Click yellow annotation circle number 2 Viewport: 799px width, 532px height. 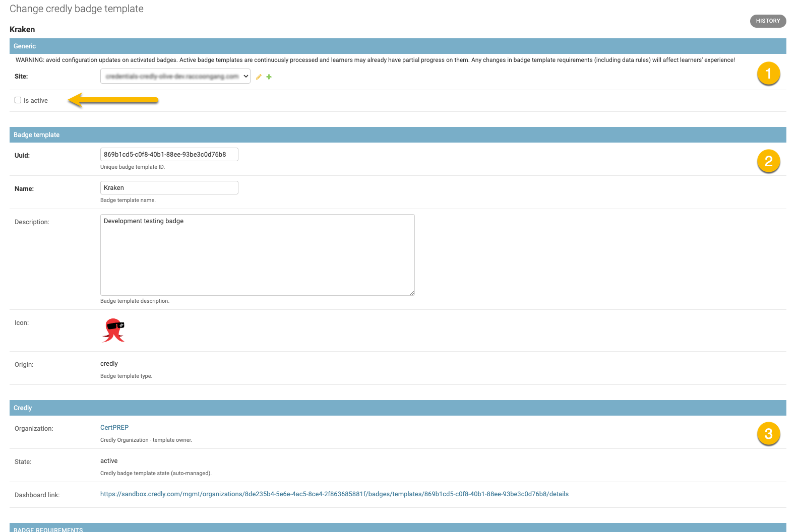768,161
